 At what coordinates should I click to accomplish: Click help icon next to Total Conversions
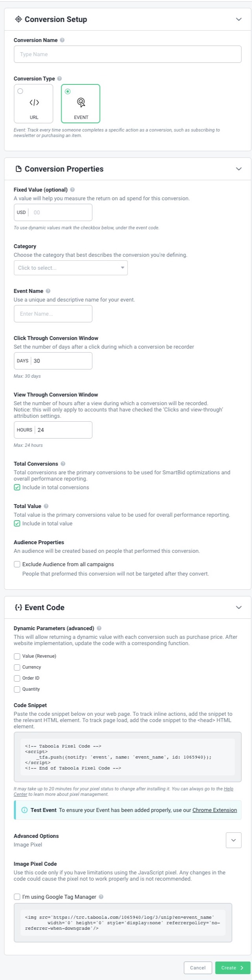click(x=63, y=464)
